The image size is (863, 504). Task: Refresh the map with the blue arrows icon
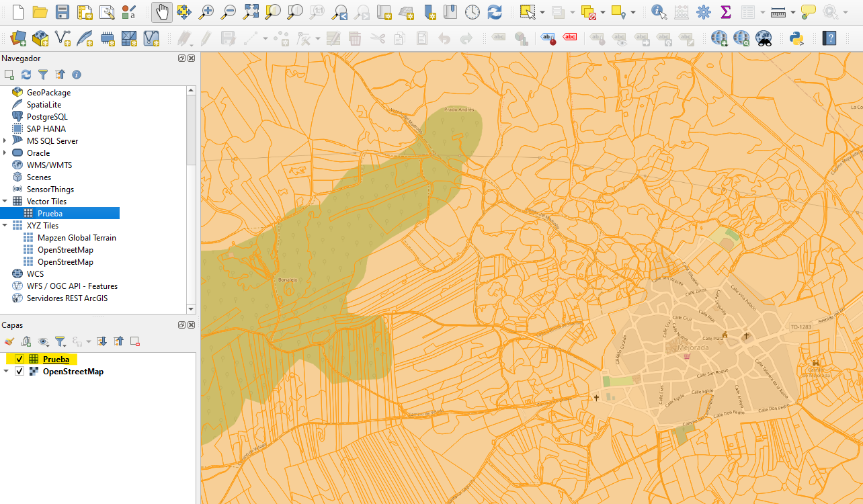[495, 11]
